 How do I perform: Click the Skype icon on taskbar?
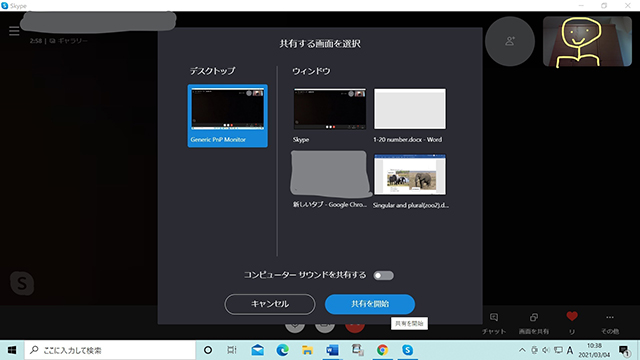click(x=407, y=350)
